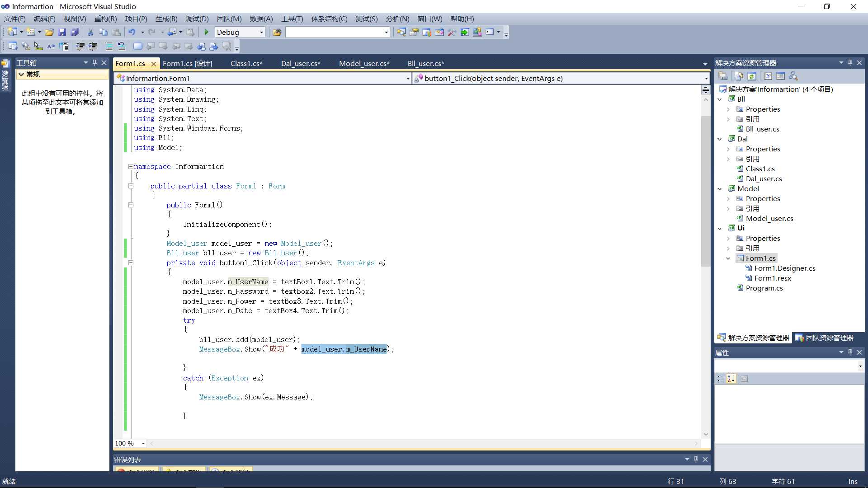The height and width of the screenshot is (488, 868).
Task: Click the editor's vertical scrollbar thumb
Action: tap(705, 191)
